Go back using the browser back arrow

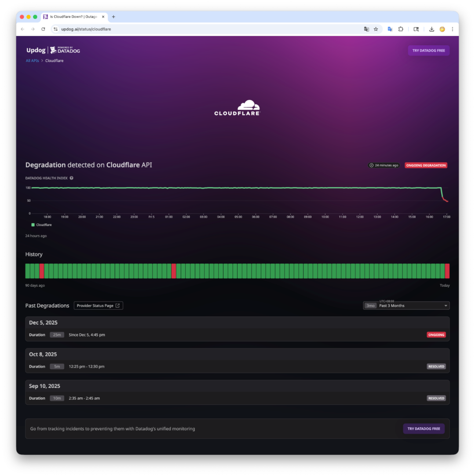22,29
